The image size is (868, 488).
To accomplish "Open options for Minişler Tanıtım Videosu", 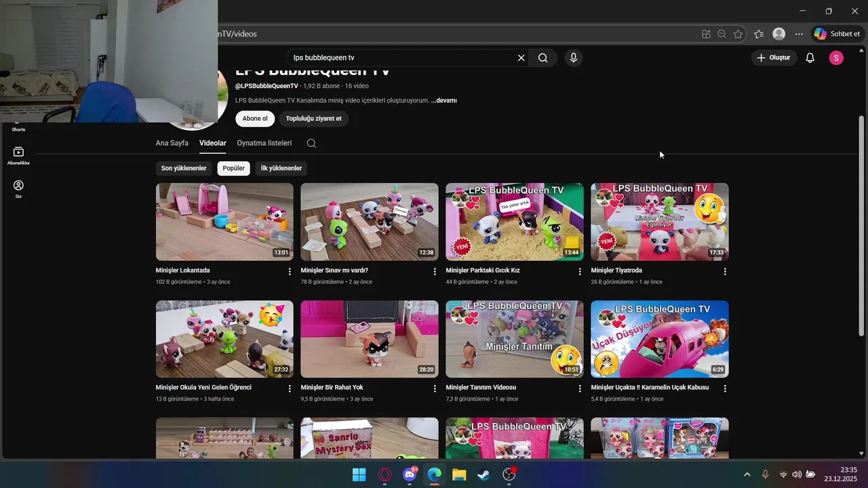I will pyautogui.click(x=580, y=388).
